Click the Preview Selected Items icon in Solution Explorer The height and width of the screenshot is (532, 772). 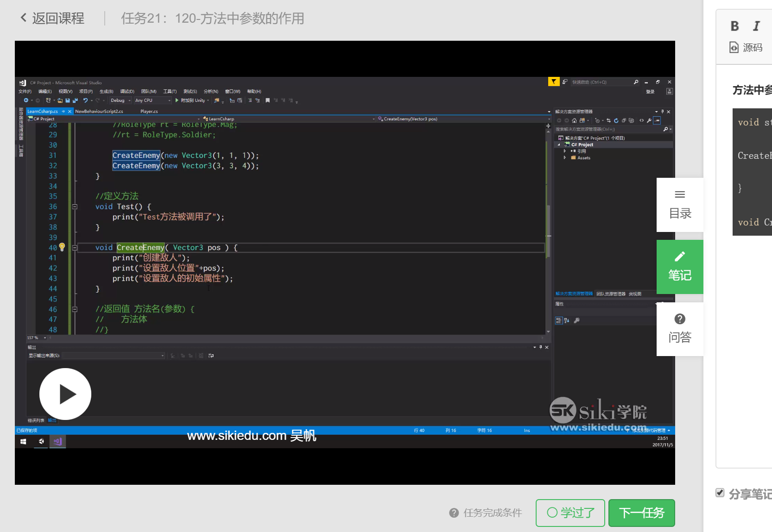click(657, 120)
